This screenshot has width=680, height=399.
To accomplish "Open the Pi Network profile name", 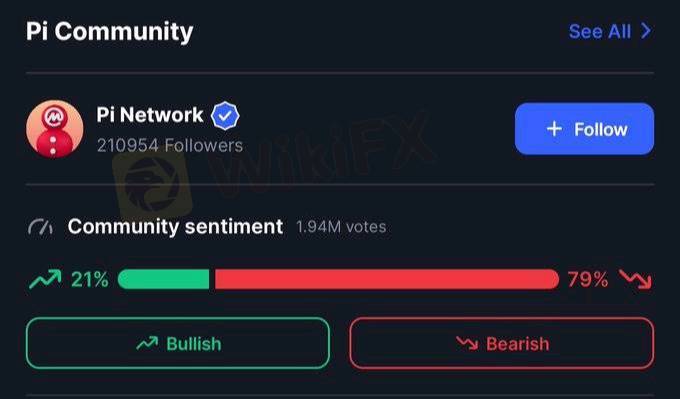I will click(150, 115).
